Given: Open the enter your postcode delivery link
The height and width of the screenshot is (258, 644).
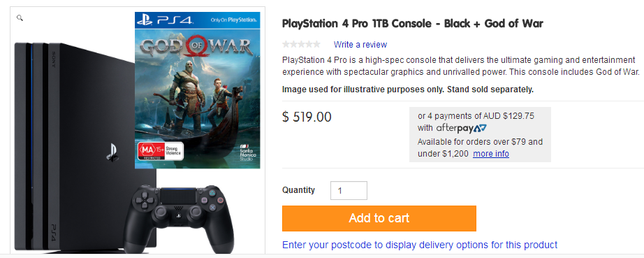Looking at the screenshot, I should coord(420,245).
